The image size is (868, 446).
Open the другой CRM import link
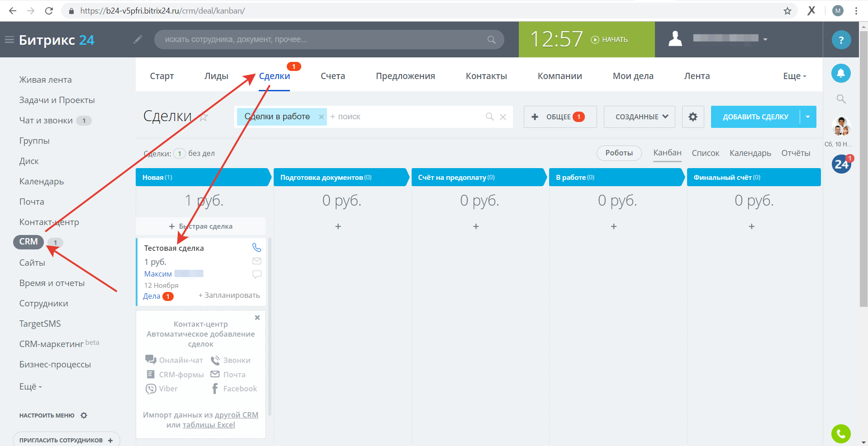[x=237, y=415]
